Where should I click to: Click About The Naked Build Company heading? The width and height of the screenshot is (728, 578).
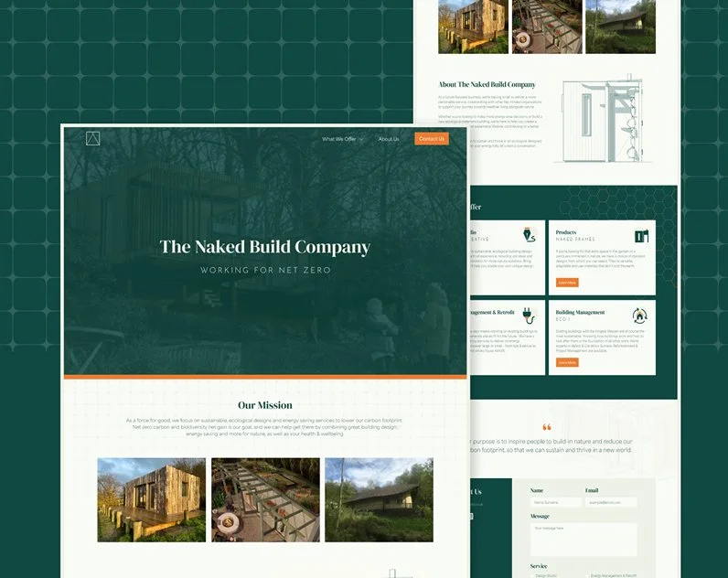pyautogui.click(x=487, y=84)
